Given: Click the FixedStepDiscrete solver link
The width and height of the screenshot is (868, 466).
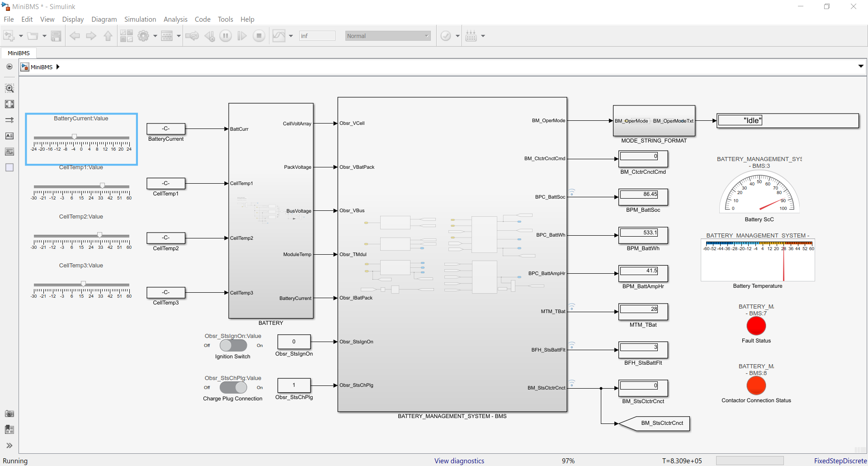Looking at the screenshot, I should tap(840, 461).
